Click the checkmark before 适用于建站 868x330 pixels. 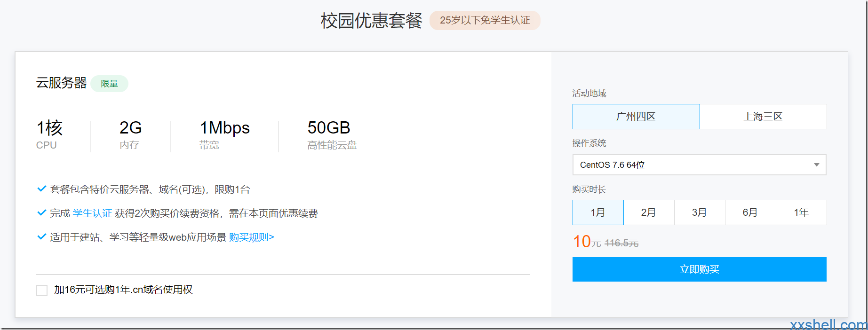41,236
